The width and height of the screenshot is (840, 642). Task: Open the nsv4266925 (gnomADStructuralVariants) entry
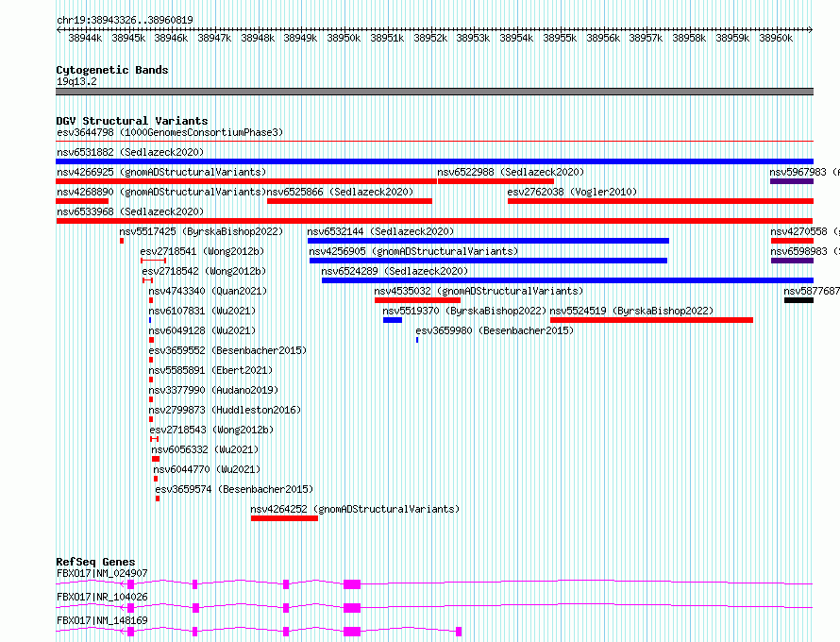pos(161,172)
